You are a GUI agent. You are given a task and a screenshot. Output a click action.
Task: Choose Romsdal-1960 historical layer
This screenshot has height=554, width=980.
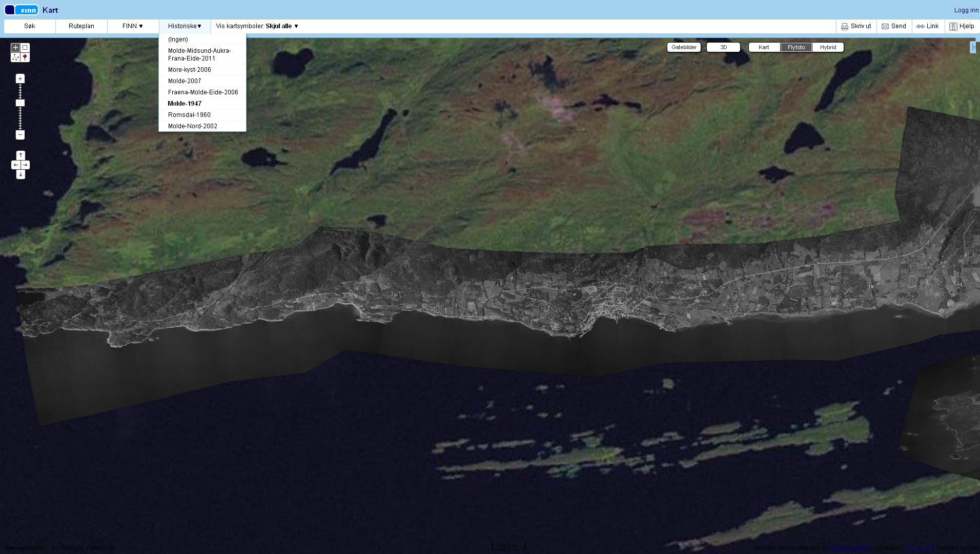point(189,115)
